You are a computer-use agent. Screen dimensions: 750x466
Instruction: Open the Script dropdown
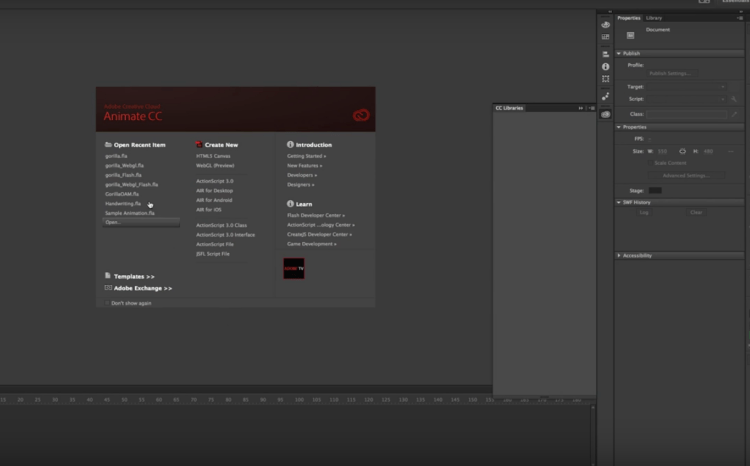coord(686,99)
